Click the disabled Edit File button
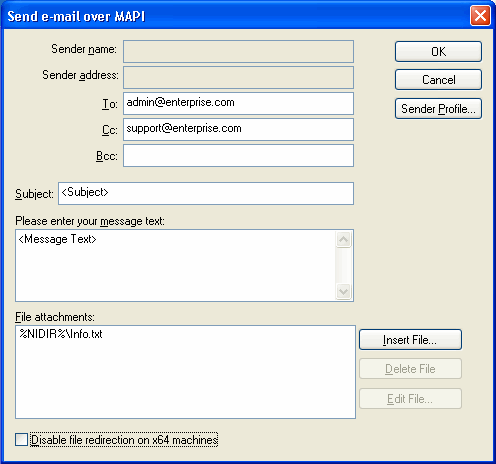The width and height of the screenshot is (496, 464). click(x=410, y=399)
